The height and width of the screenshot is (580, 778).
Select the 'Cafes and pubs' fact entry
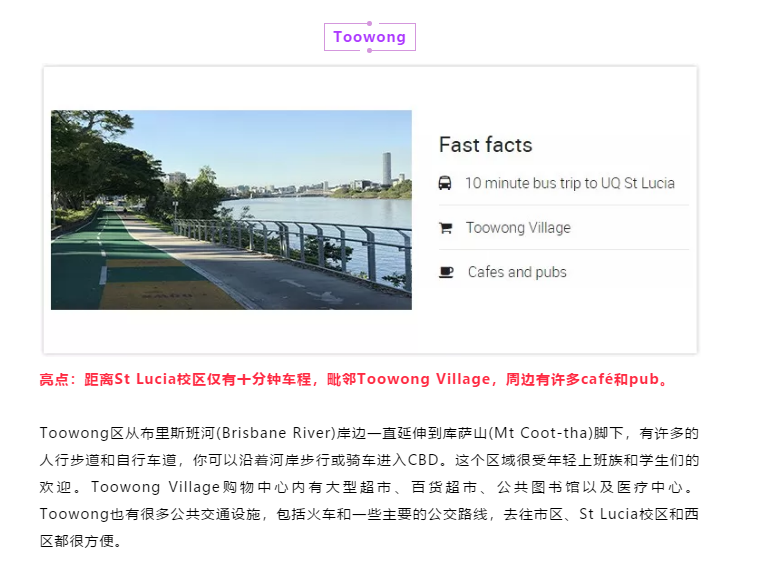click(517, 272)
